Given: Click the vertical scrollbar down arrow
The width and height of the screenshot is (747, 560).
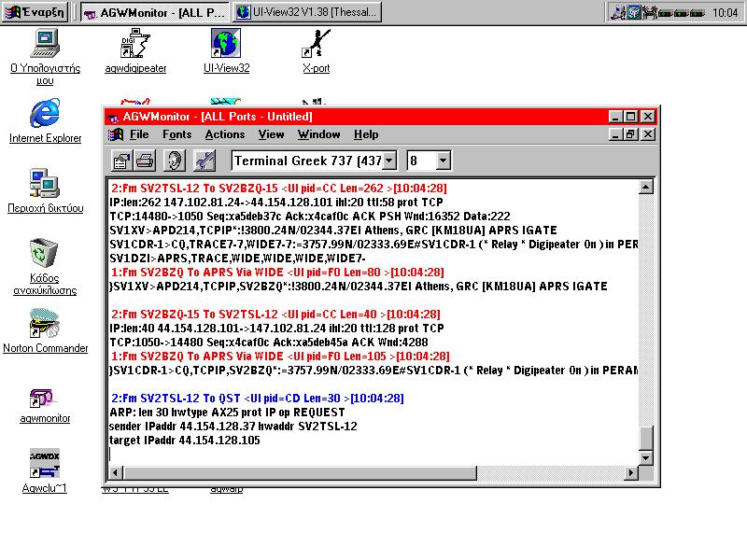Looking at the screenshot, I should pos(646,458).
